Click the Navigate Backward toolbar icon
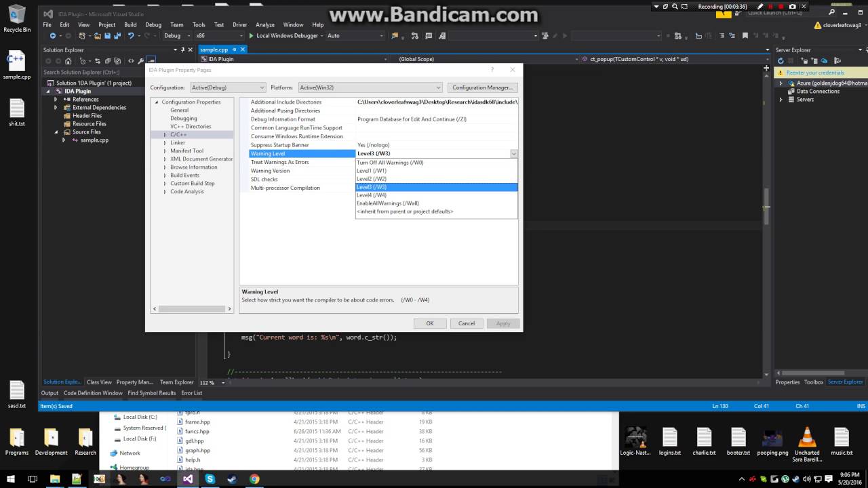This screenshot has width=868, height=488. coord(53,35)
